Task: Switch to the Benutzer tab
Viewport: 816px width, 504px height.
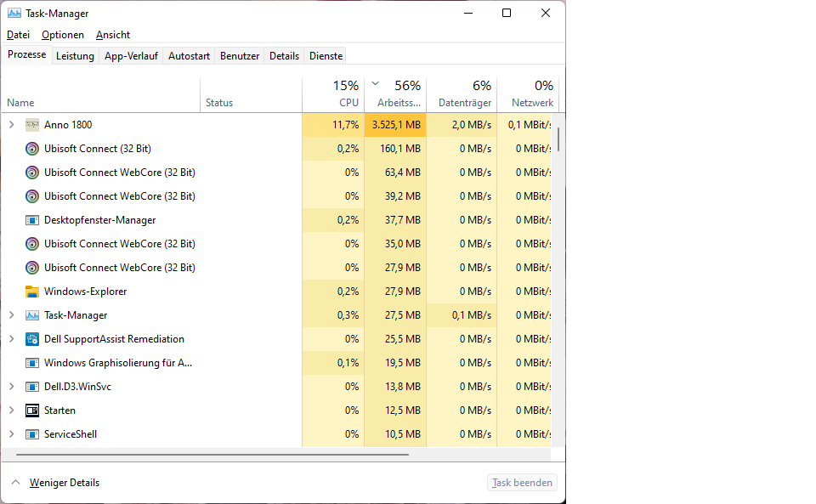Action: point(240,56)
